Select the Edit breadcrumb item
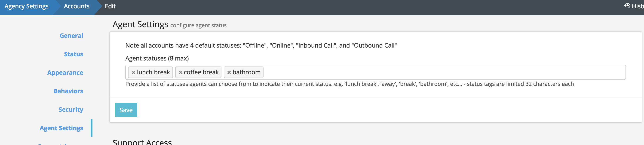This screenshot has width=644, height=145. coord(110,6)
